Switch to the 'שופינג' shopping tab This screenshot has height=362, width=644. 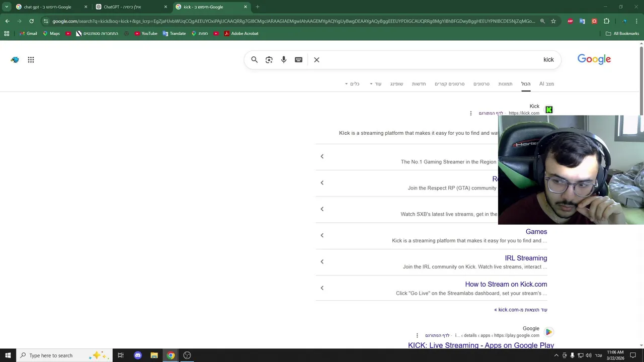[396, 84]
